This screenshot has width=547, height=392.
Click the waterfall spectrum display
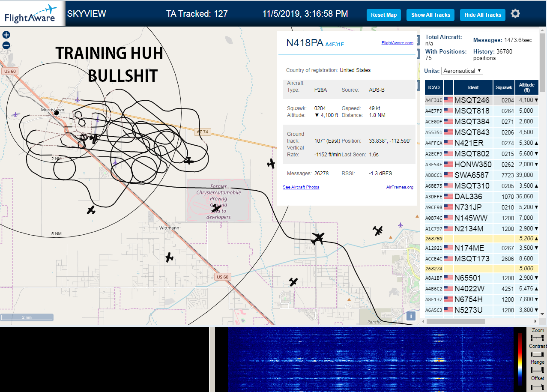[x=371, y=359]
